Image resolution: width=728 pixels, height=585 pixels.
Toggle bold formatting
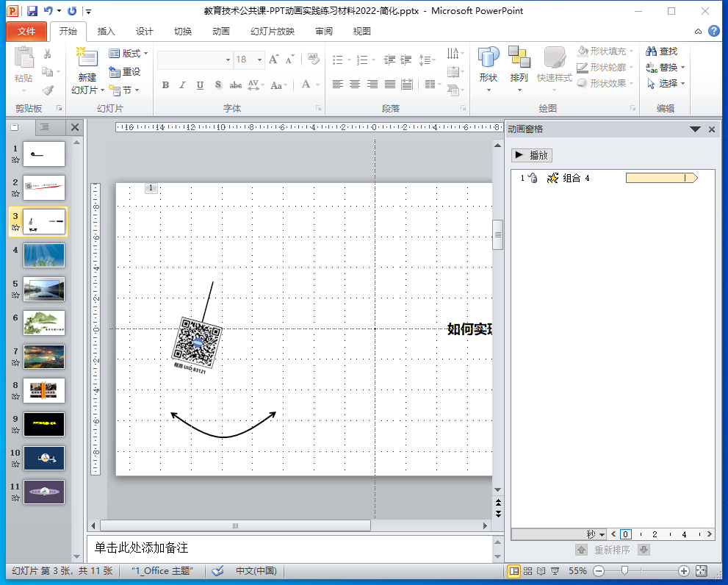(166, 85)
